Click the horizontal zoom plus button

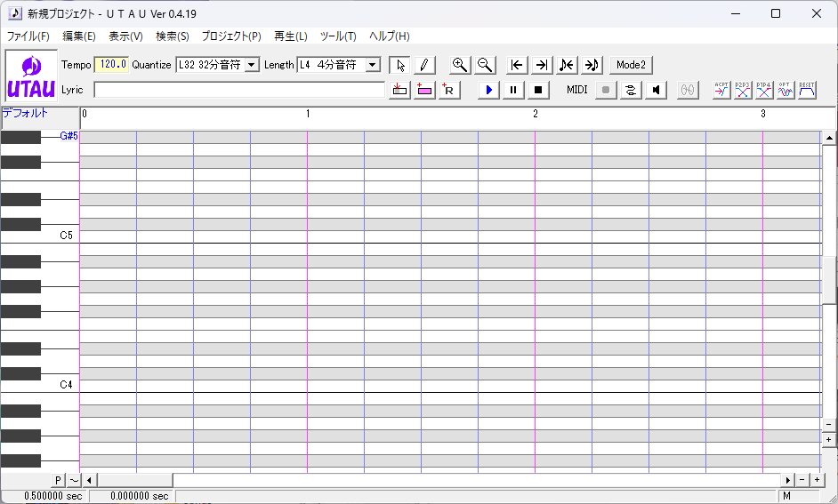point(818,480)
